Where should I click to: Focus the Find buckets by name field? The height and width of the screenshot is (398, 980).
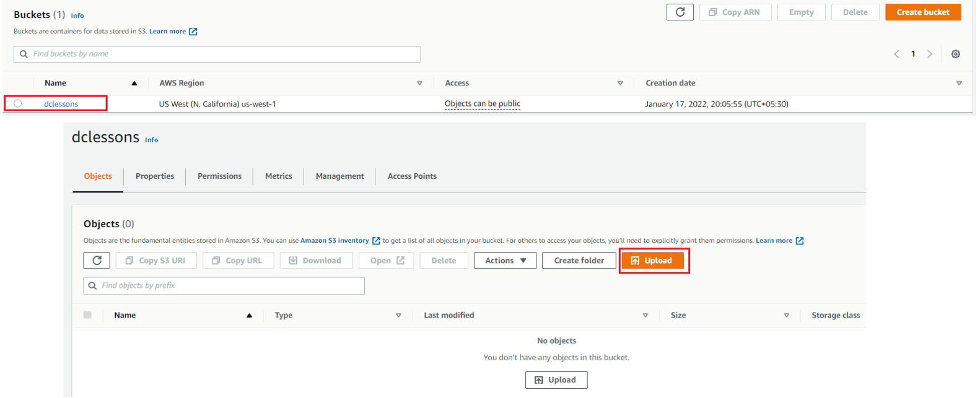[217, 54]
